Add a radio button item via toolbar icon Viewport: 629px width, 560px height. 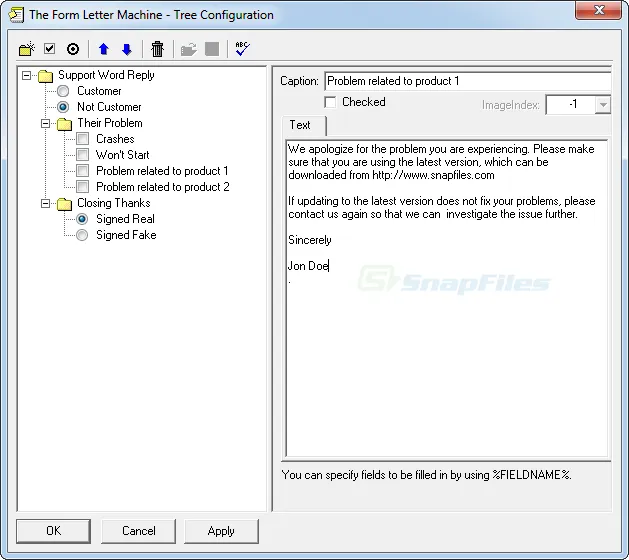pyautogui.click(x=73, y=49)
